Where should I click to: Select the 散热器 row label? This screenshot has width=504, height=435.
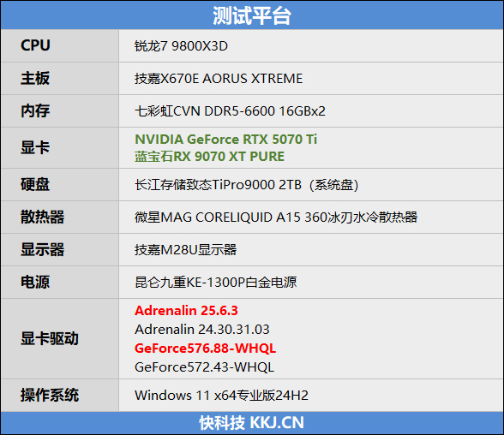click(43, 217)
